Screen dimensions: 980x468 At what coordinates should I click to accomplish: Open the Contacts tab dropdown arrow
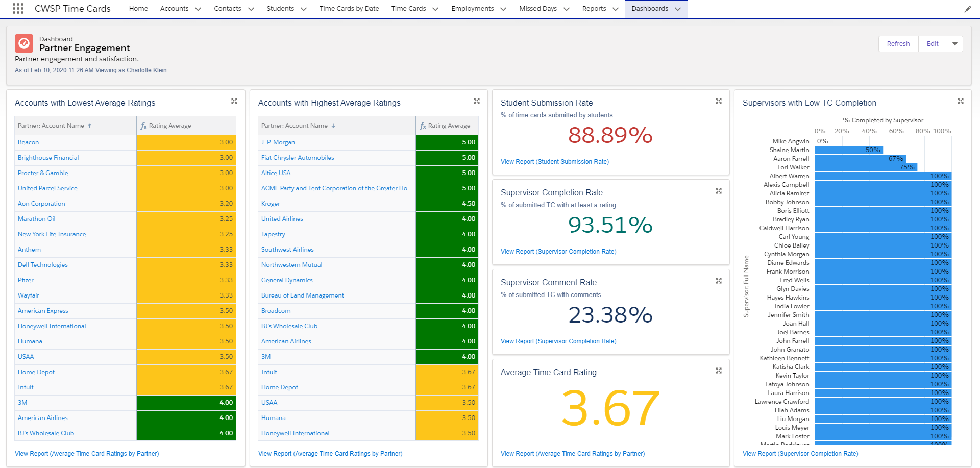pos(251,9)
